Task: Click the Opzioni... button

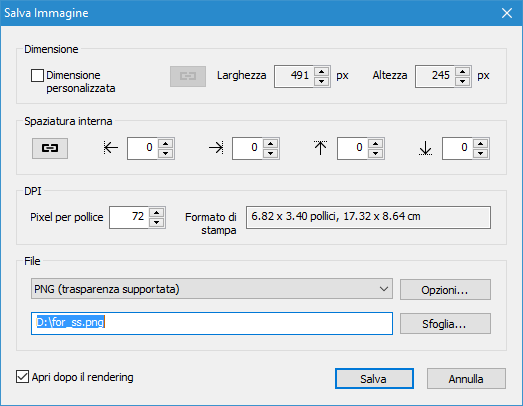Action: [x=445, y=290]
